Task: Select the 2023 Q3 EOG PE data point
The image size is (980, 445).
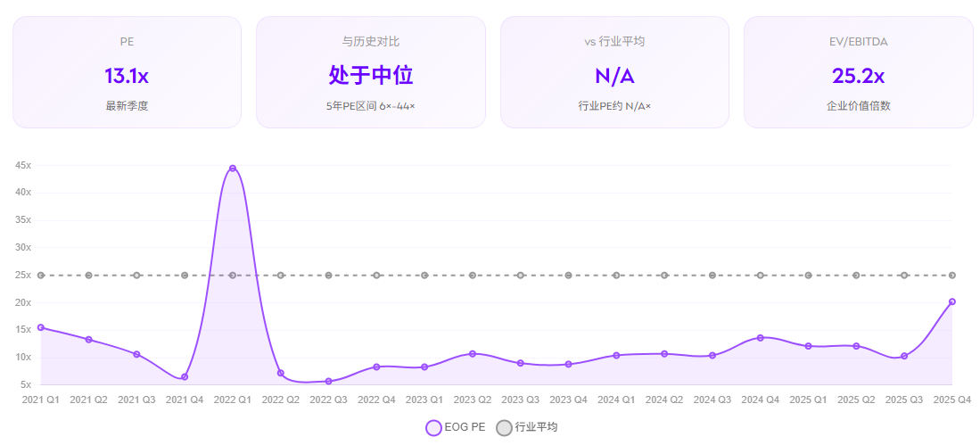Action: [521, 363]
